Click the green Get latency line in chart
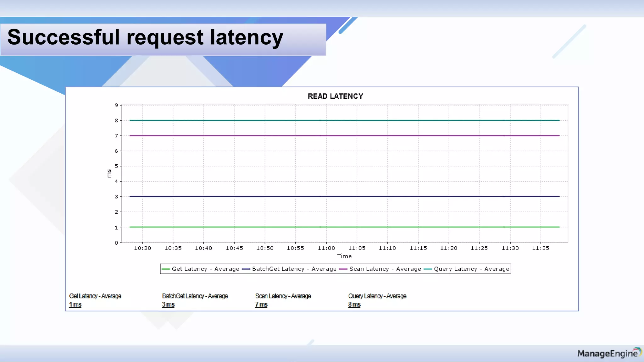This screenshot has height=362, width=644. [x=345, y=227]
